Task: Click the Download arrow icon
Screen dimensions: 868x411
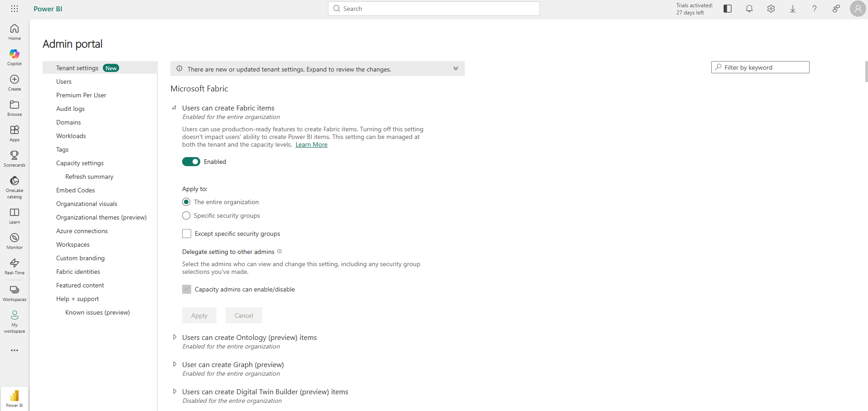Action: 793,9
